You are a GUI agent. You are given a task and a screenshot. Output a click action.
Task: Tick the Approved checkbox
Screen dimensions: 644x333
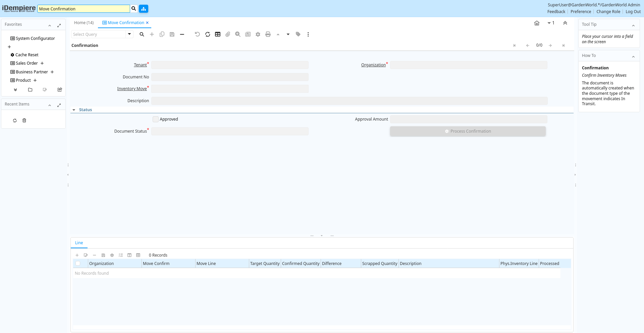pyautogui.click(x=156, y=119)
